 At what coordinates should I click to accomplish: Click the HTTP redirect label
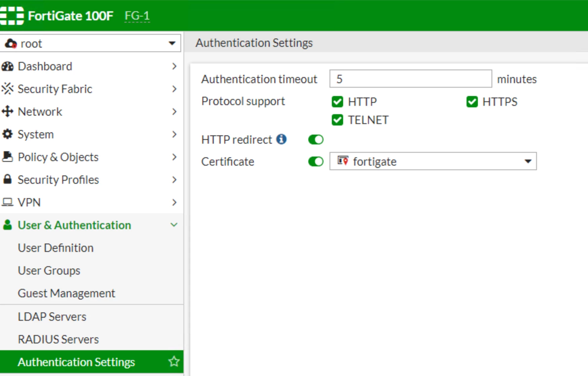(x=236, y=140)
